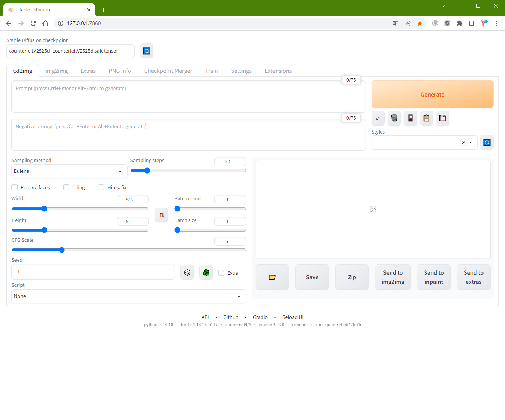Open Chrome's three-dot menu
505x420 pixels.
496,23
